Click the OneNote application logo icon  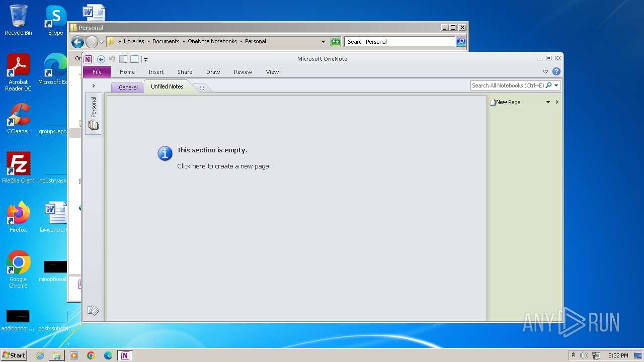tap(88, 59)
